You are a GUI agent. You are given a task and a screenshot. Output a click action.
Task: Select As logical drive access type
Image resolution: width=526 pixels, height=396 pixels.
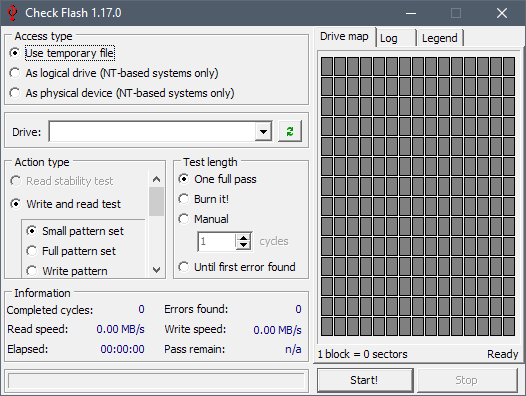pyautogui.click(x=114, y=73)
